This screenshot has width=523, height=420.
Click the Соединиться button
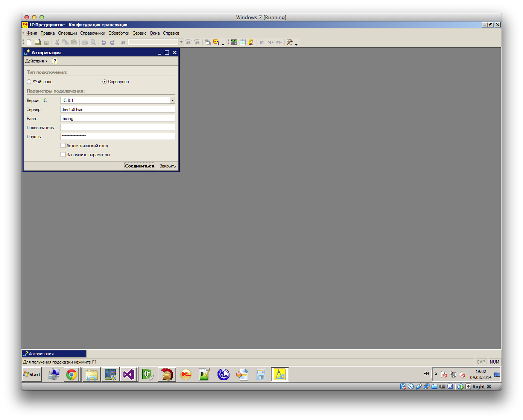coord(140,166)
